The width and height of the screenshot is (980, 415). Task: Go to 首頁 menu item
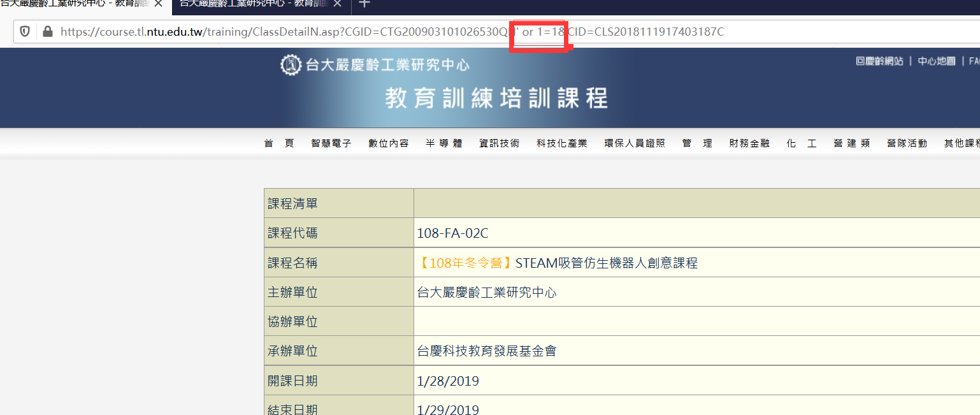pyautogui.click(x=279, y=143)
